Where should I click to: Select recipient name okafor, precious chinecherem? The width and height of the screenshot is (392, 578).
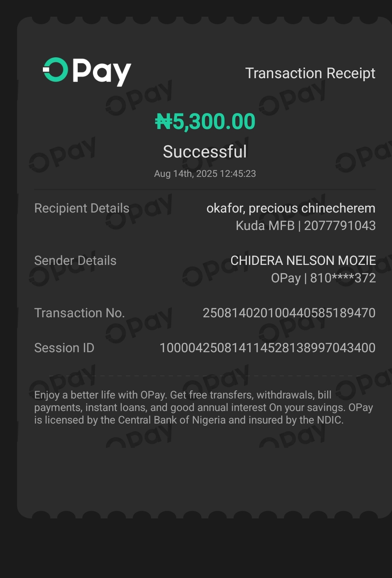pos(291,208)
